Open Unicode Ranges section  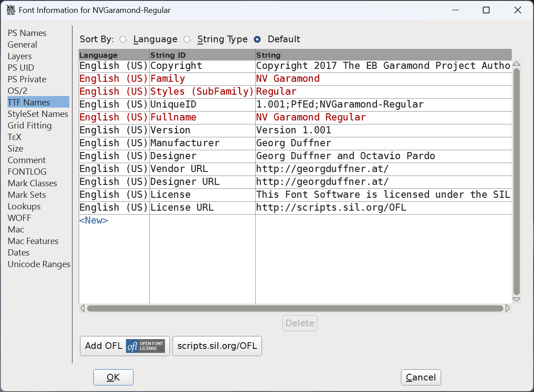(39, 264)
